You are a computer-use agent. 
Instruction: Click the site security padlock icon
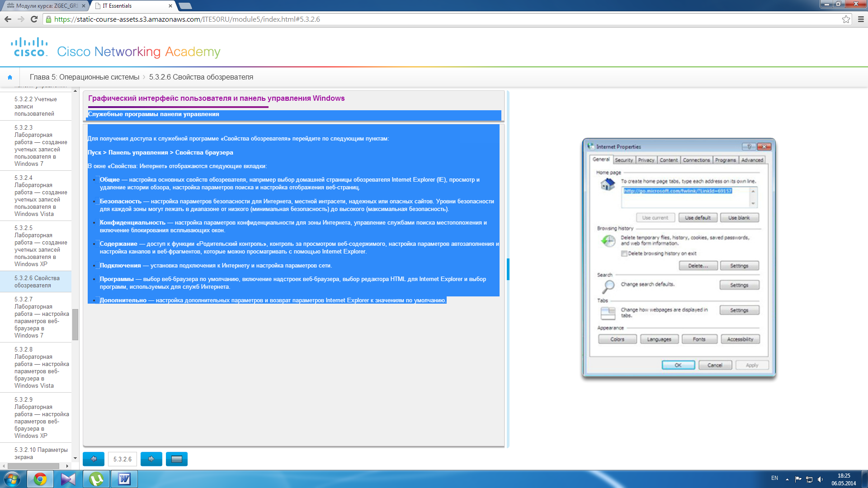[x=48, y=19]
